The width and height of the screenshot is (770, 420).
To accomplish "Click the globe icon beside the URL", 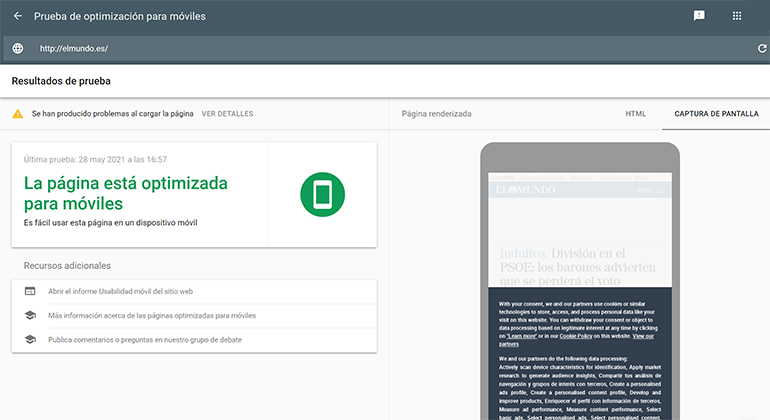I will tap(18, 48).
